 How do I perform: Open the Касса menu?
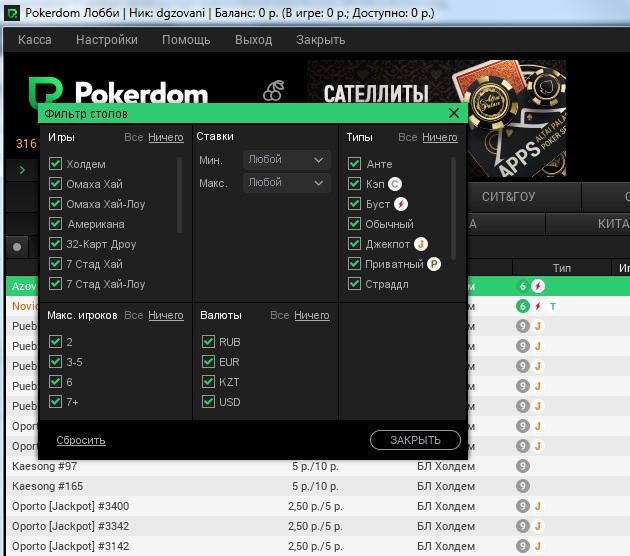pos(35,40)
